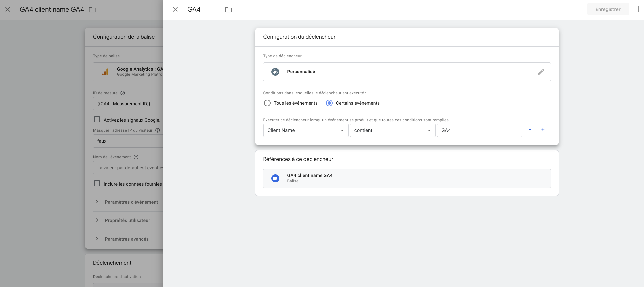644x287 pixels.
Task: Remove condition with the minus button
Action: [x=530, y=130]
